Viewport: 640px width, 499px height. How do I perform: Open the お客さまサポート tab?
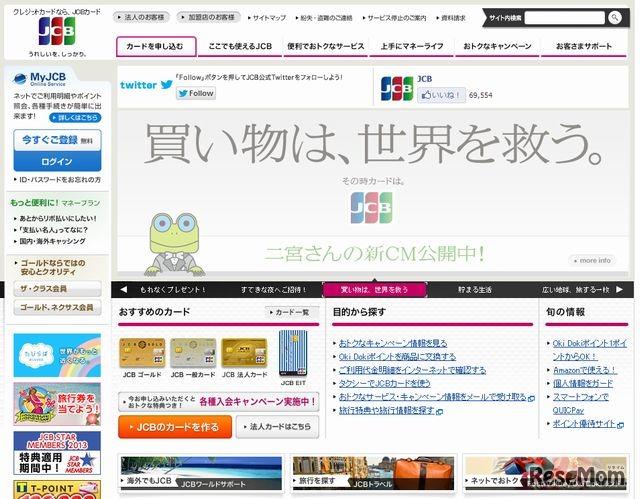584,46
